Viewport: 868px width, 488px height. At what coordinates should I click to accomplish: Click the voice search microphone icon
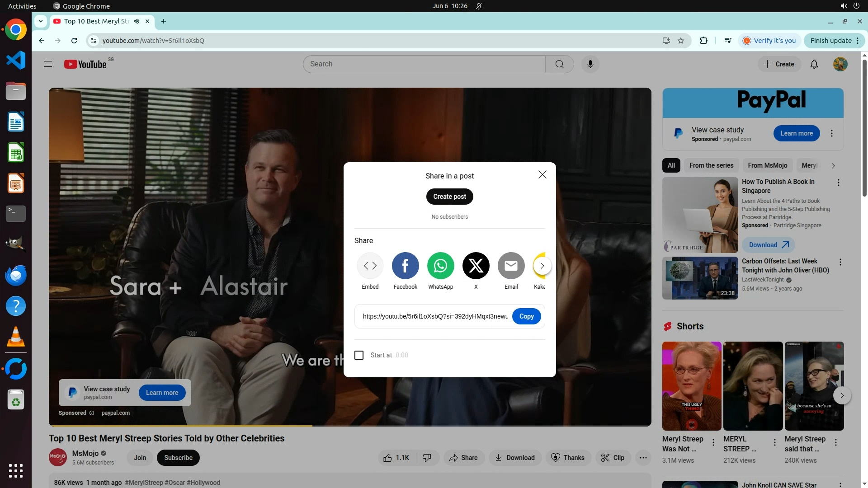pyautogui.click(x=590, y=64)
